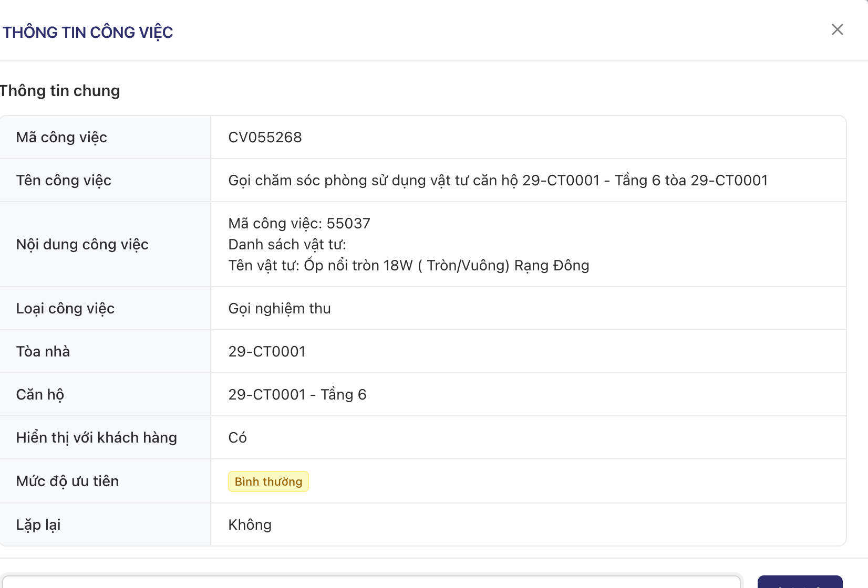Viewport: 868px width, 588px height.
Task: Focus the input field at the bottom
Action: click(371, 582)
